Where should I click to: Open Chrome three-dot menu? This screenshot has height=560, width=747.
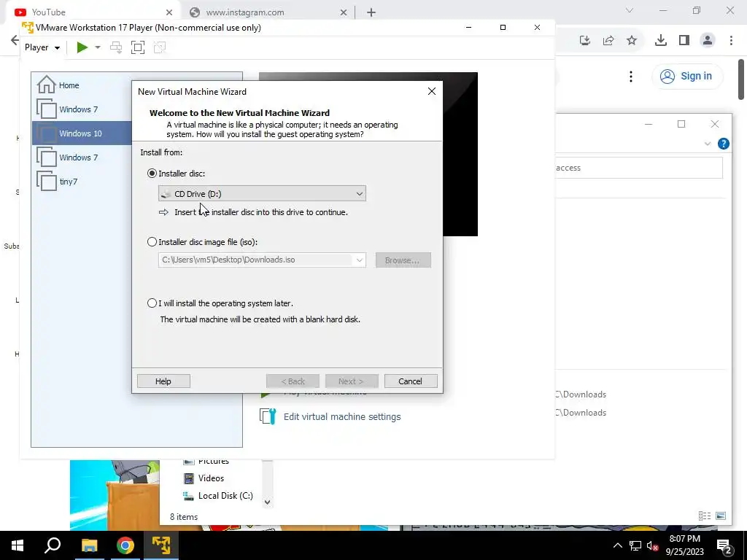click(731, 41)
